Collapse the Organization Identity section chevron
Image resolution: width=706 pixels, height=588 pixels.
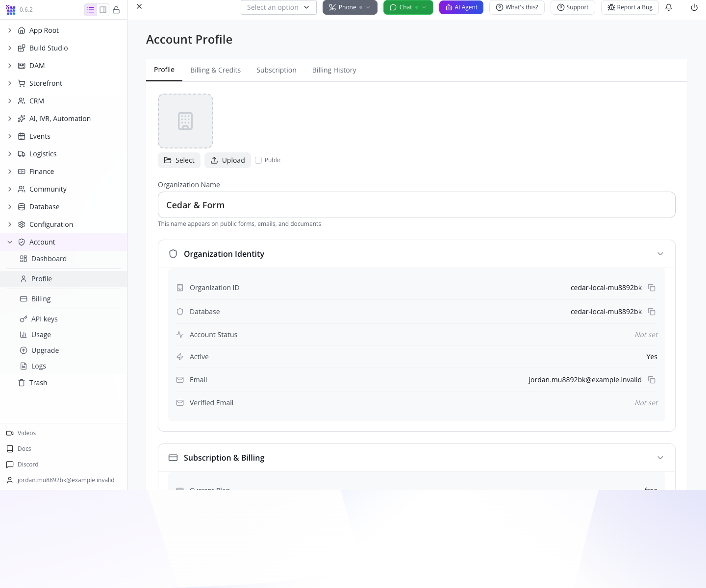(660, 254)
